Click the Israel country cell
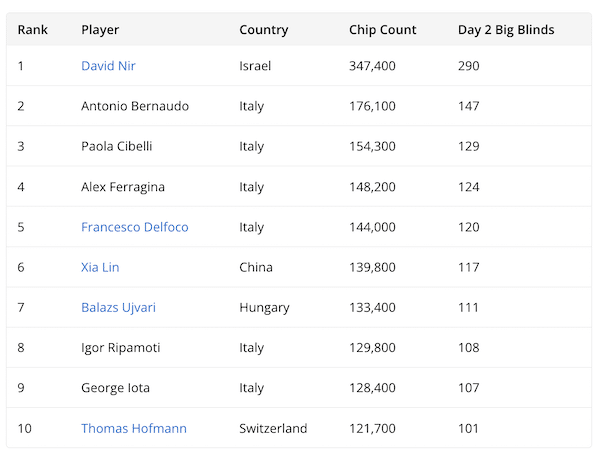Viewport: 600px width, 458px height. click(254, 66)
